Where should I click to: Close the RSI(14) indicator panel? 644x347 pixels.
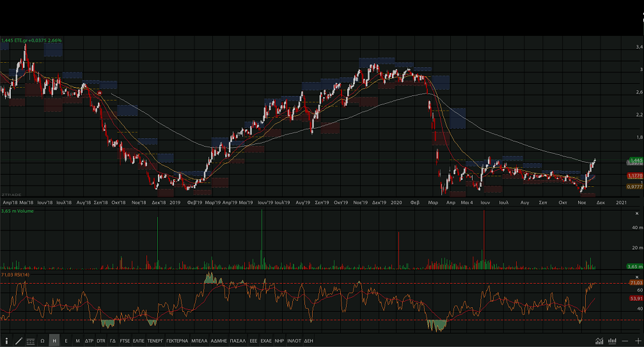pos(636,276)
